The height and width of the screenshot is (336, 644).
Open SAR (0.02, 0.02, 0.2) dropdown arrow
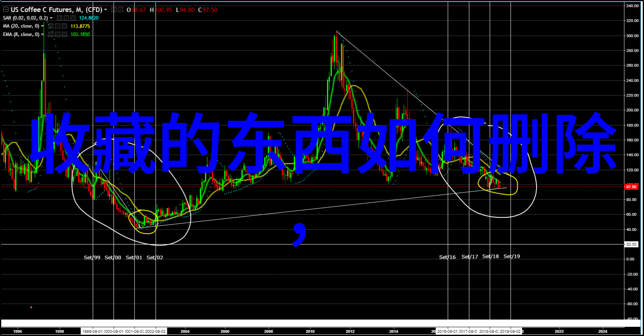click(51, 18)
